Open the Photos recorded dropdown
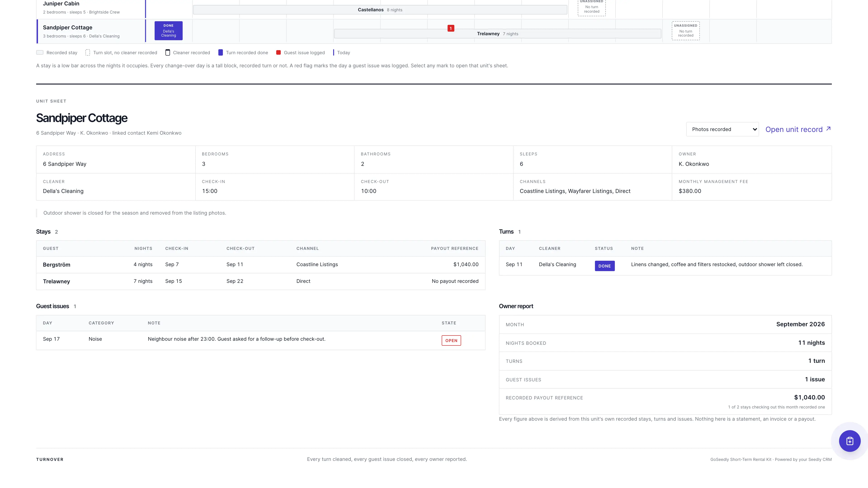 (x=722, y=129)
